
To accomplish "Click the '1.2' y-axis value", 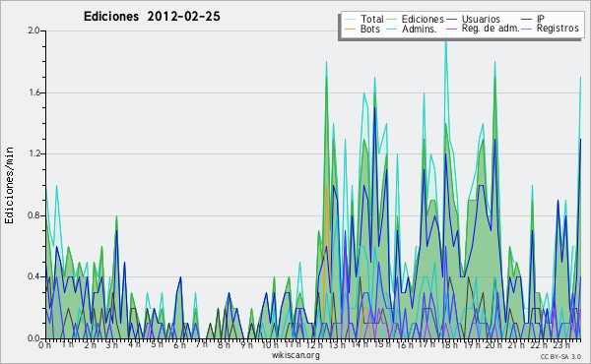I will click(x=33, y=153).
